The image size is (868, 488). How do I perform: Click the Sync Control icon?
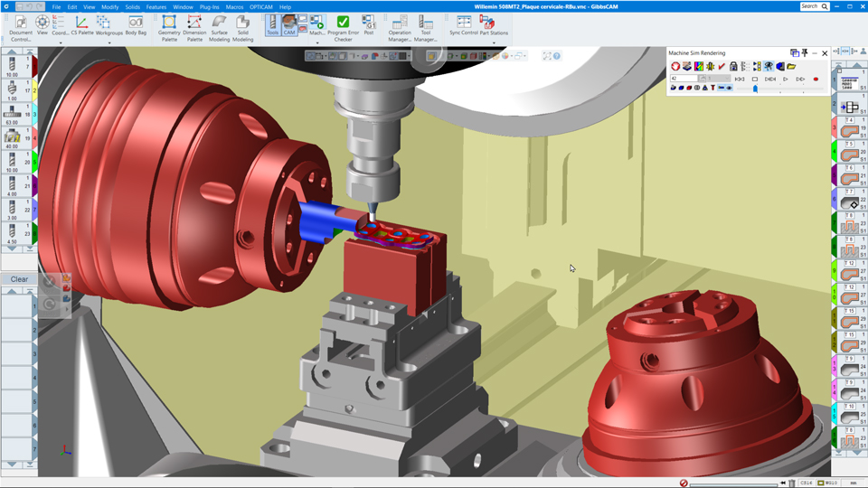pyautogui.click(x=464, y=25)
